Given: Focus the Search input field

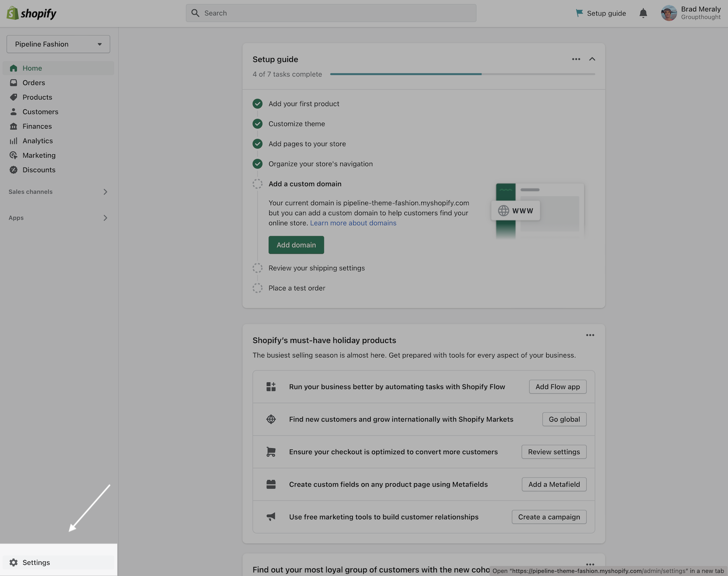Looking at the screenshot, I should pyautogui.click(x=331, y=13).
